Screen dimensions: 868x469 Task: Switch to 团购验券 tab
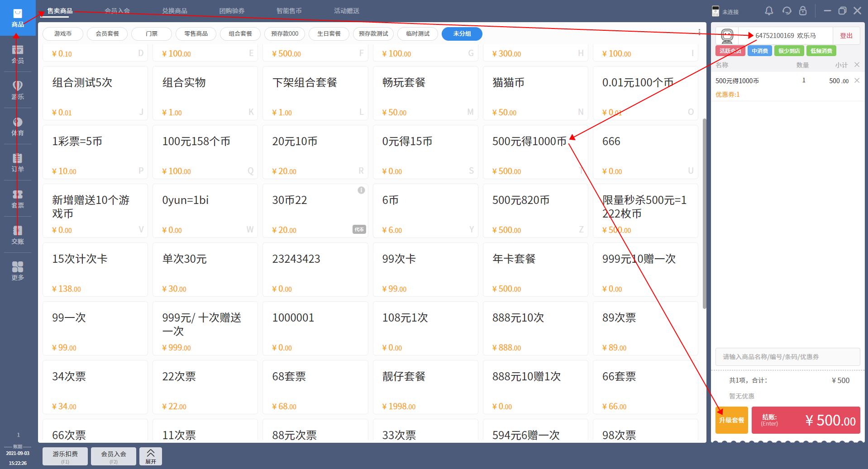click(x=232, y=11)
